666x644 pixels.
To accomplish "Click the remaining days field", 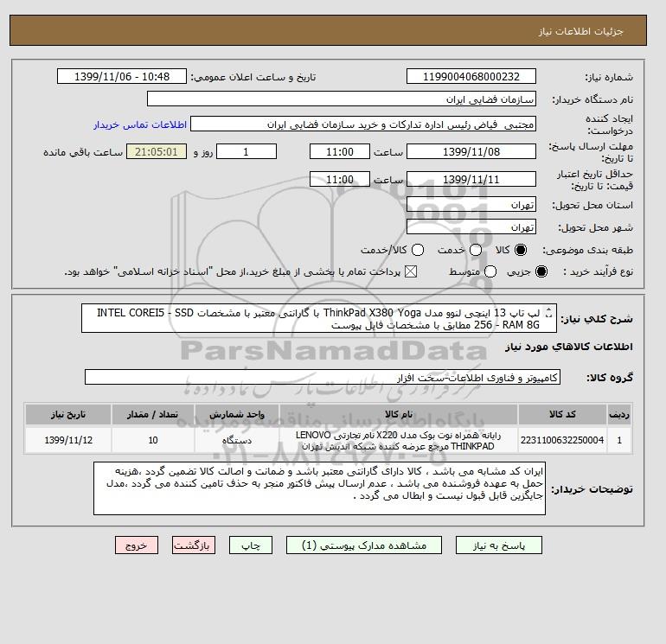I will (x=247, y=151).
